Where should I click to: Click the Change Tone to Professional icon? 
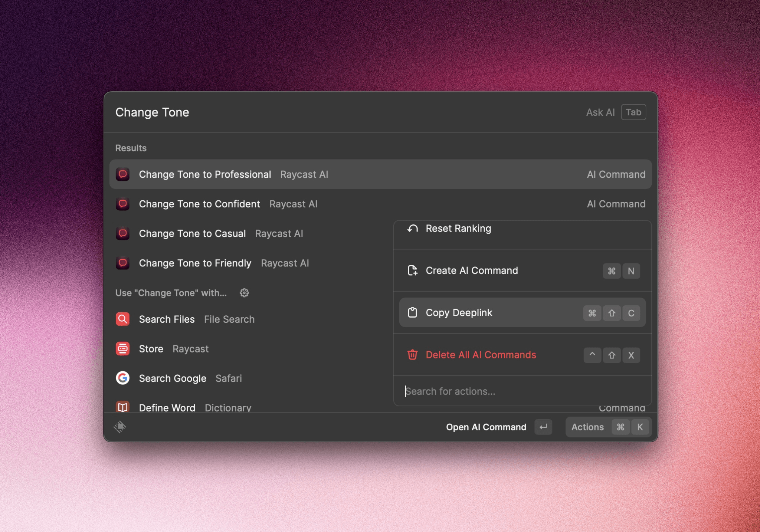point(122,174)
